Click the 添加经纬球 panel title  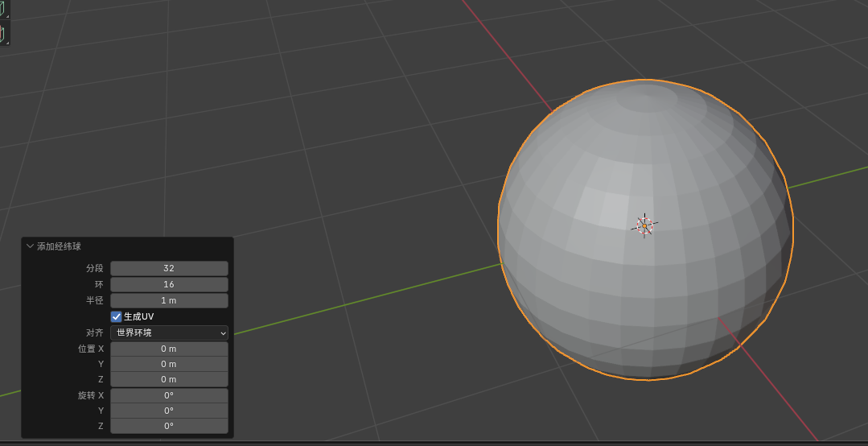59,246
